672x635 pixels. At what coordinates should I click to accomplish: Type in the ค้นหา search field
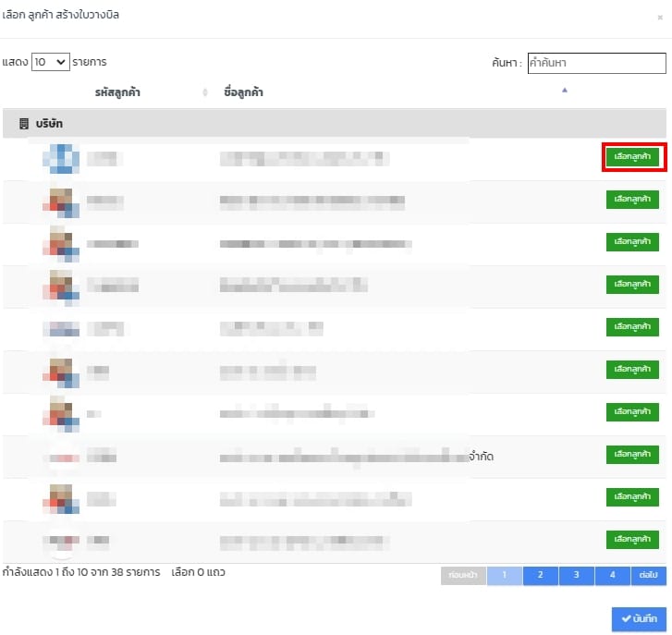[596, 63]
